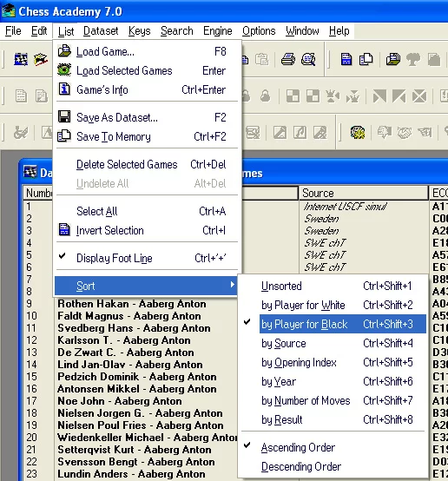
Task: Click the grayed handshake toolbar icon
Action: pyautogui.click(x=405, y=133)
